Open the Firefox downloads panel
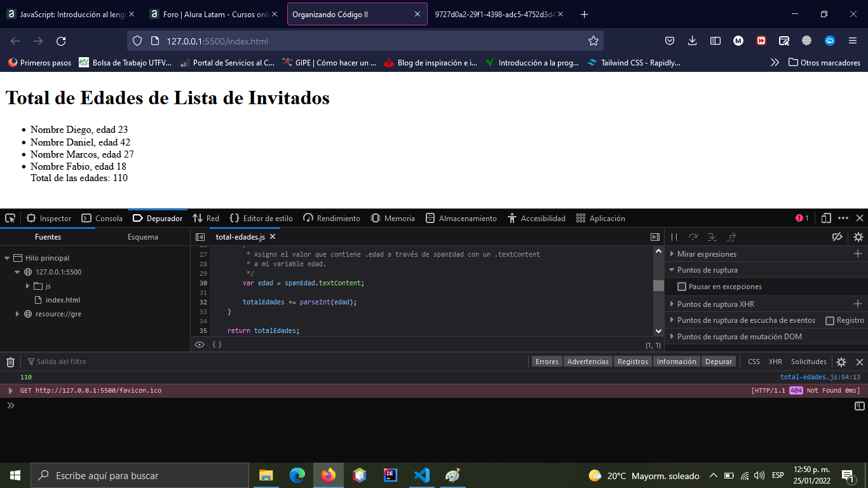This screenshot has height=488, width=868. pyautogui.click(x=693, y=41)
